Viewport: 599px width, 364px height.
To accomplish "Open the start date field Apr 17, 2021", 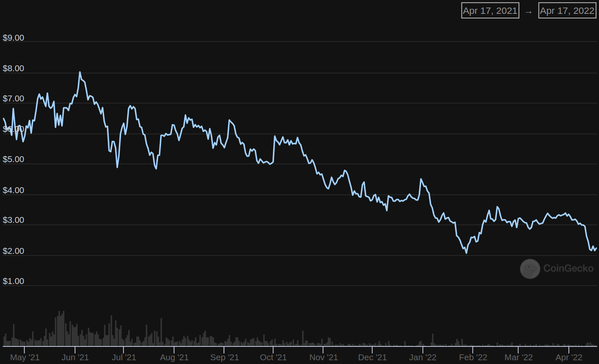I will pyautogui.click(x=490, y=11).
